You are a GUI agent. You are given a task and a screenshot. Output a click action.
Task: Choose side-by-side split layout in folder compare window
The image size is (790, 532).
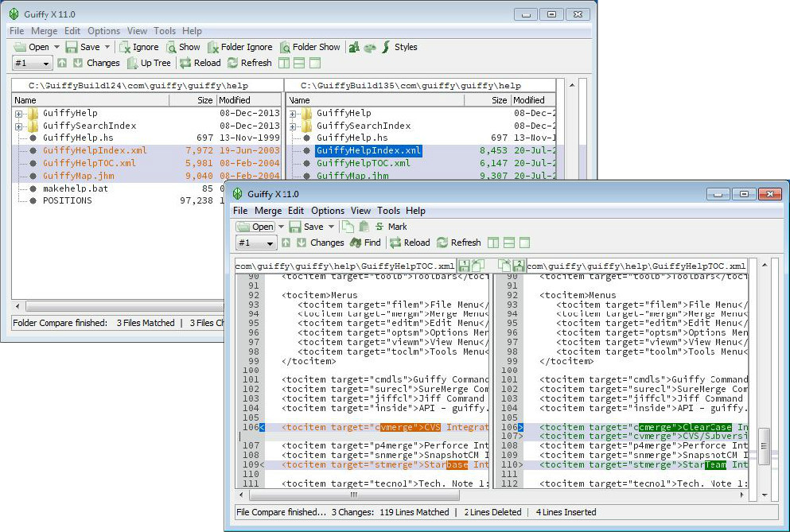click(x=284, y=63)
